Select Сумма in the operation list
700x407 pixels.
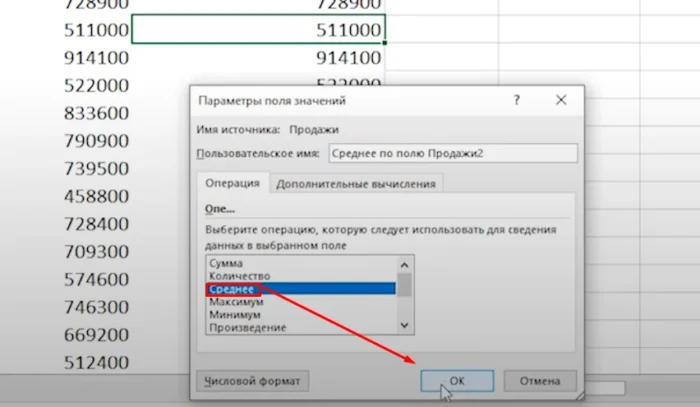tap(226, 262)
